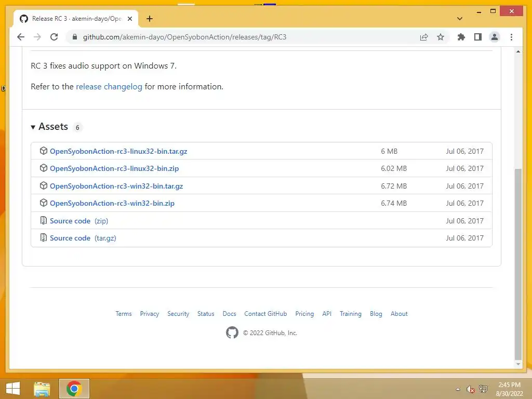The image size is (532, 399).
Task: Open the Docs footer link
Action: click(229, 314)
